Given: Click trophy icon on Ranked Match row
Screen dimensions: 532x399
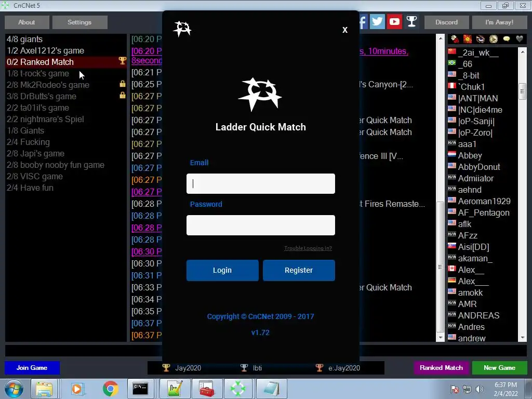Looking at the screenshot, I should 122,61.
